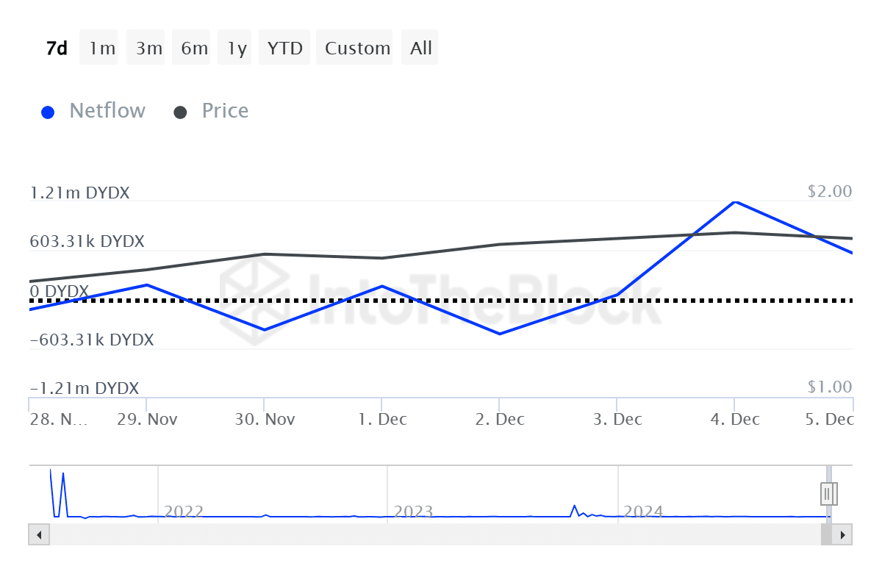This screenshot has width=882, height=588.
Task: Click the horizontal scrollbar track
Action: point(441,534)
